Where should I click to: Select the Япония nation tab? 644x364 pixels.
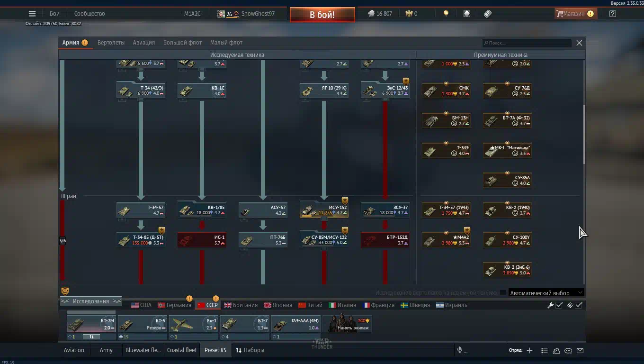[278, 305]
